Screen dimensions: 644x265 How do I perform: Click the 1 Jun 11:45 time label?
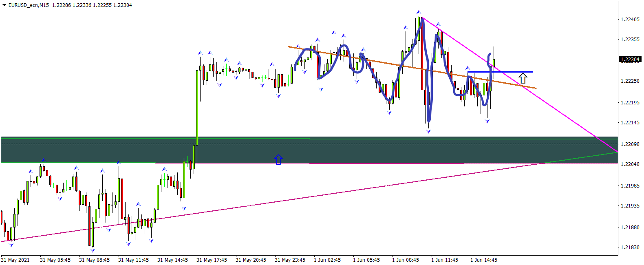point(445,260)
